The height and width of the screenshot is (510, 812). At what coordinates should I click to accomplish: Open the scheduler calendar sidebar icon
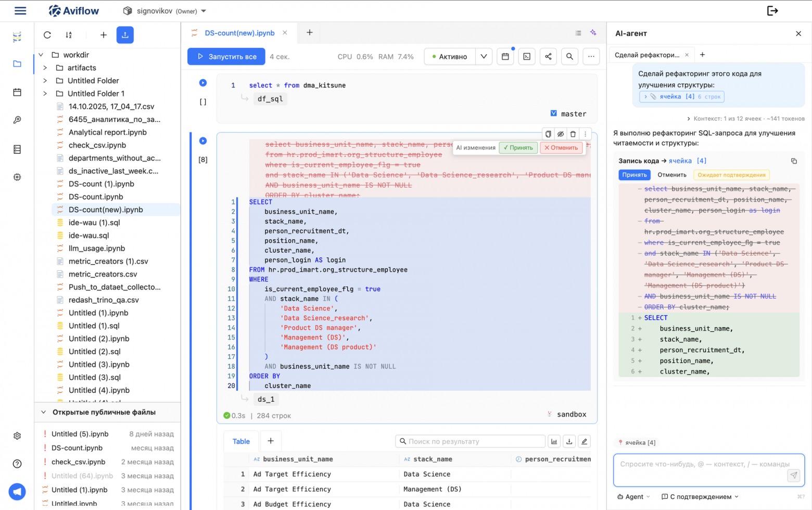point(17,92)
